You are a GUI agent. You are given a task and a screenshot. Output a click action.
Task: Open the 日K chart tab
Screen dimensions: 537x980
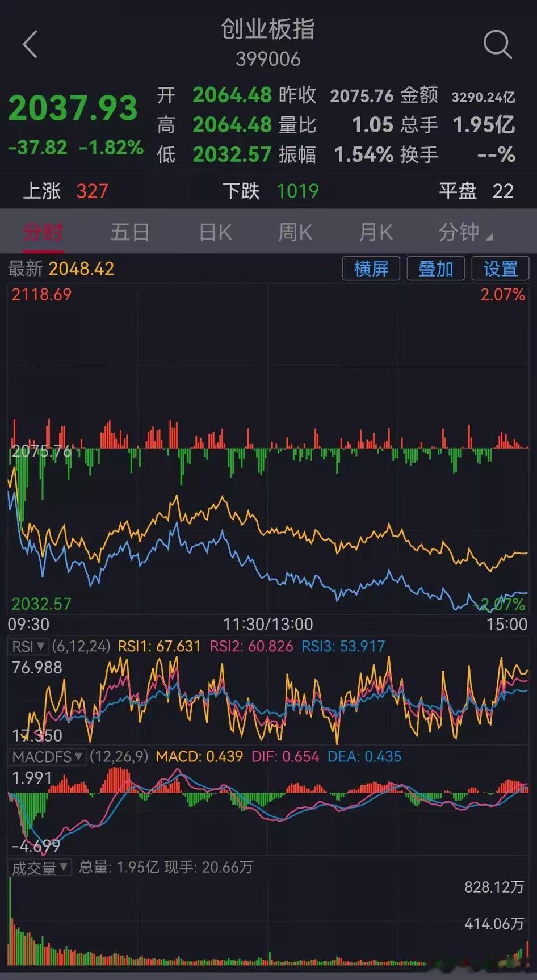(x=215, y=232)
